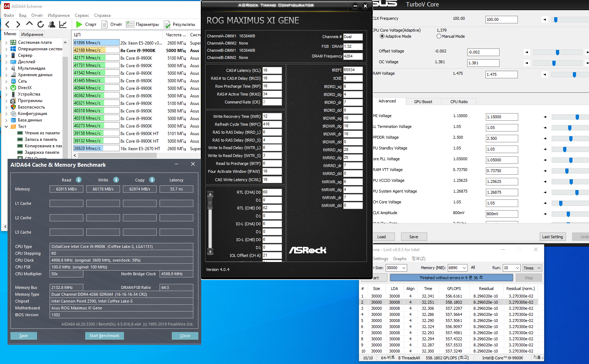Collapse the Тест tree node
Image resolution: width=589 pixels, height=364 pixels.
[6, 126]
